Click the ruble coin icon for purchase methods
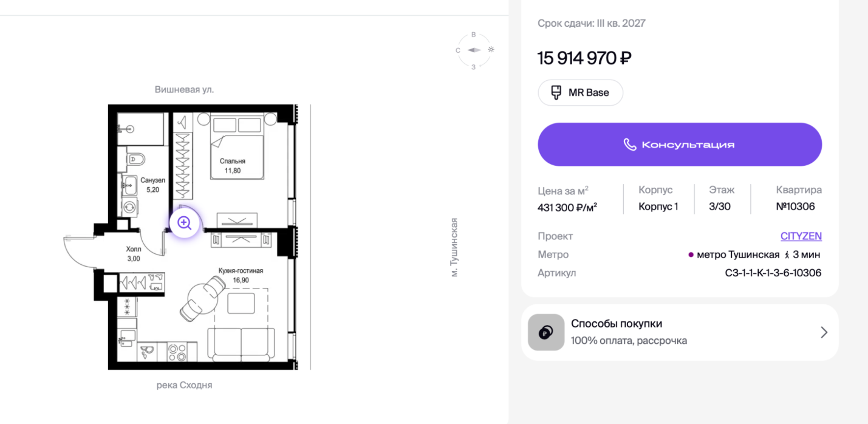 [546, 332]
